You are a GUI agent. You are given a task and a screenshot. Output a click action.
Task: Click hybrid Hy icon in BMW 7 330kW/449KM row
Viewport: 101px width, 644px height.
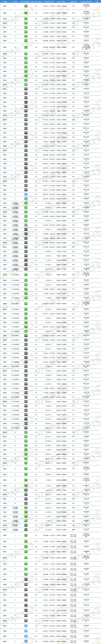pyautogui.click(x=26, y=636)
